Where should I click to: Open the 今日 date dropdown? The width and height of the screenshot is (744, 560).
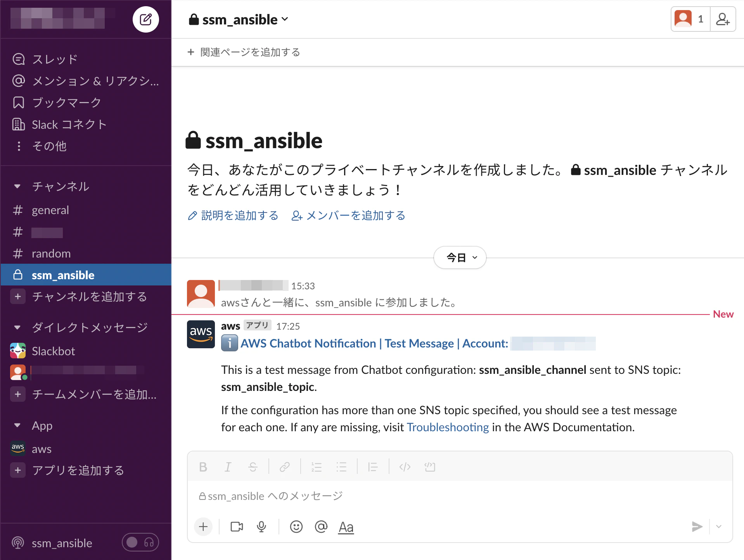(460, 258)
